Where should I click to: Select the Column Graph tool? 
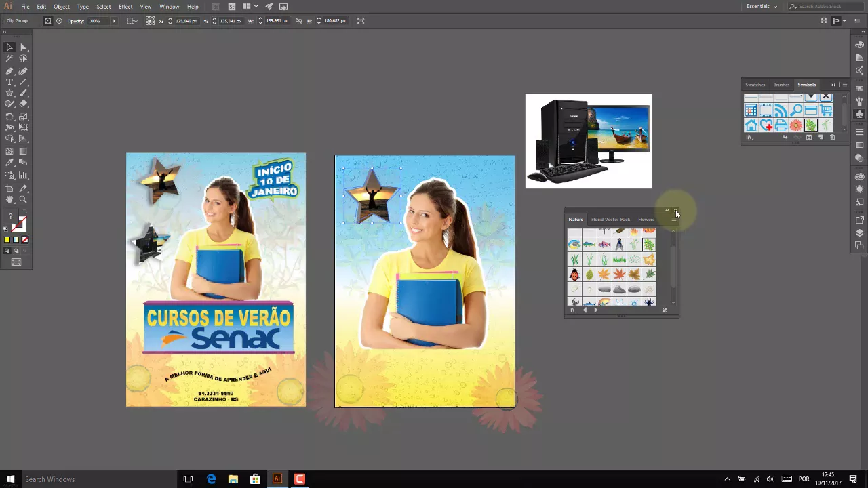23,176
